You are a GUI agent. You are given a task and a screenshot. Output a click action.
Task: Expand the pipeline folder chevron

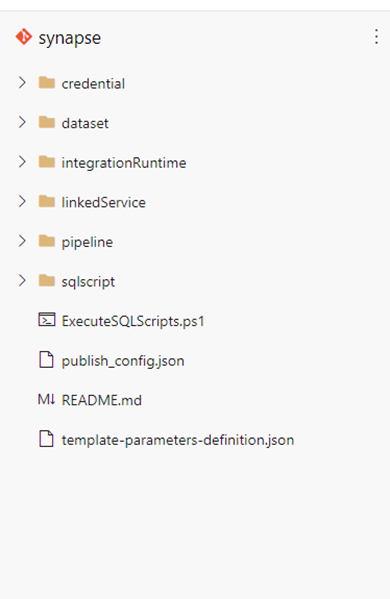(x=22, y=241)
